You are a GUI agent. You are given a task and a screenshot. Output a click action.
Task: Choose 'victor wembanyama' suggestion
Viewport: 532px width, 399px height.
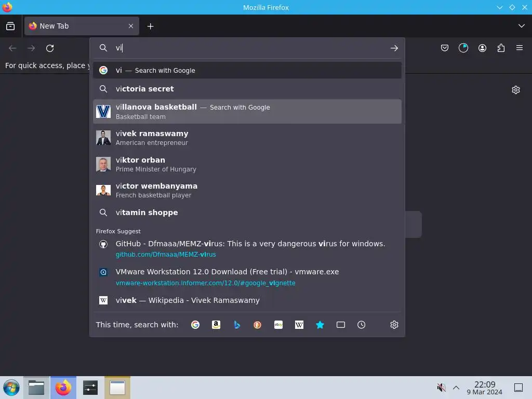(247, 190)
